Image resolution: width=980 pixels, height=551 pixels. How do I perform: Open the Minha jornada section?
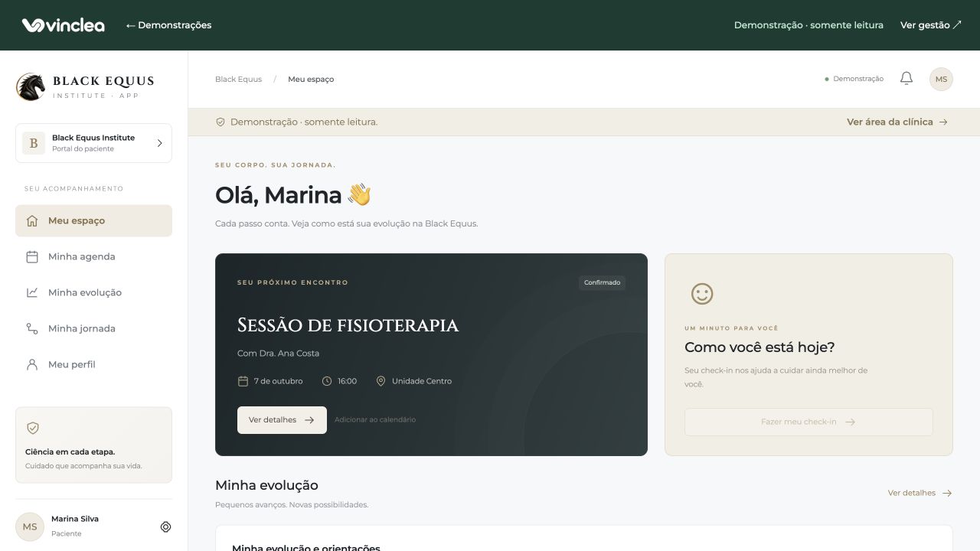93,328
